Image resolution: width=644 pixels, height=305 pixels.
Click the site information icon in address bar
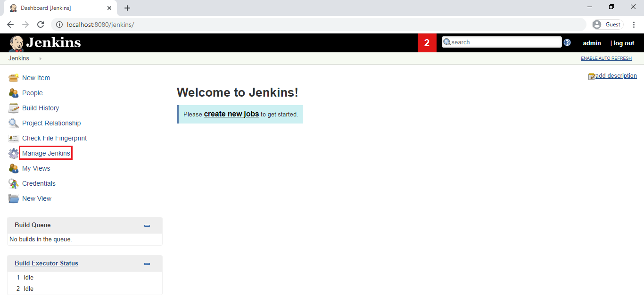tap(59, 25)
